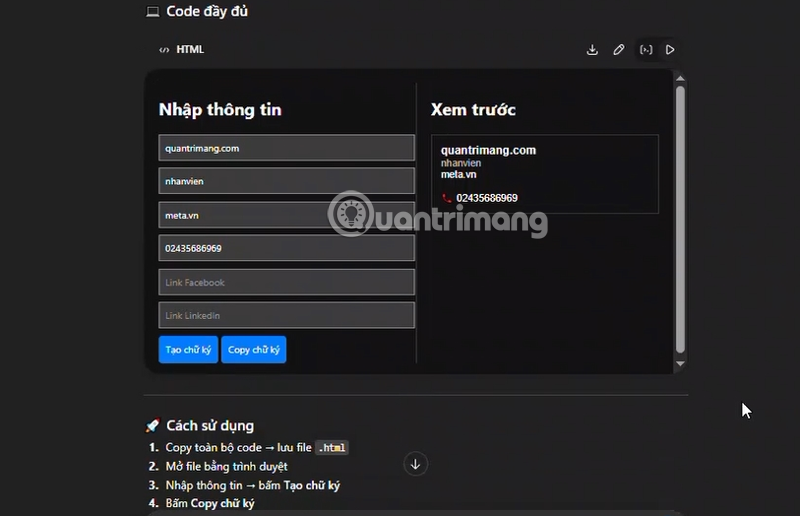The image size is (800, 516).
Task: Click the HTML label in the code header
Action: tap(190, 50)
